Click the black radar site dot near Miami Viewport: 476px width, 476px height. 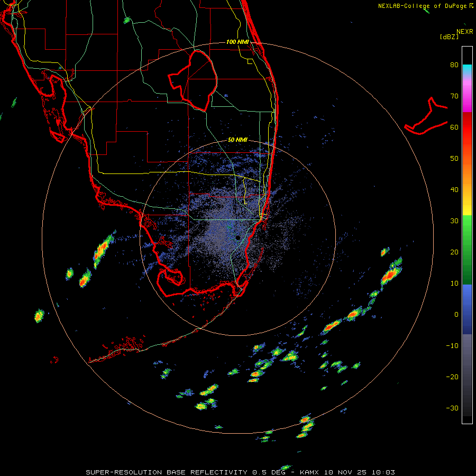(238, 237)
